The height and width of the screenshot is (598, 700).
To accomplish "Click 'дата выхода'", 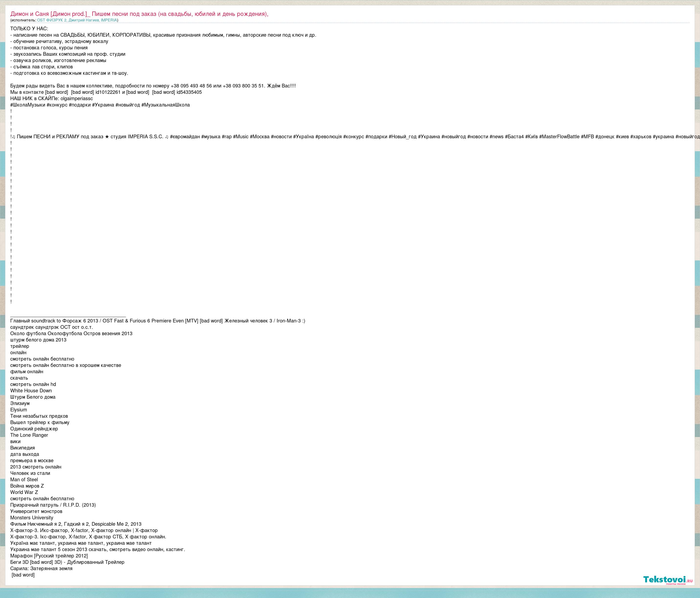I will (x=25, y=454).
